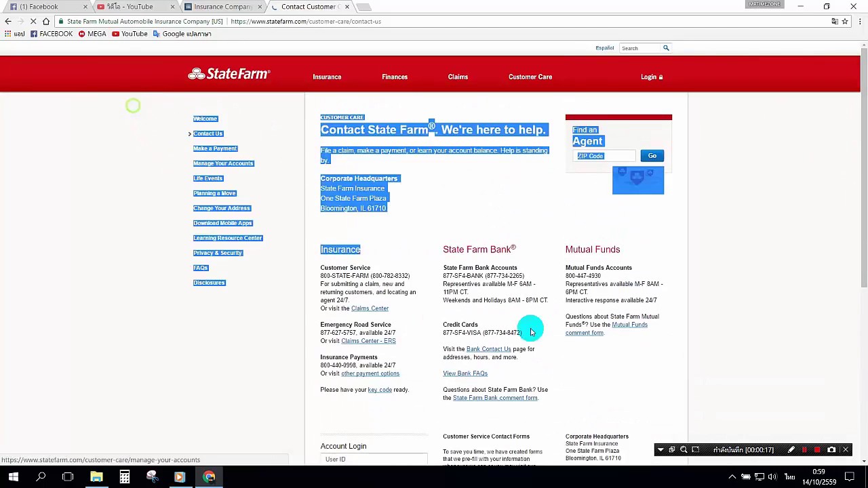Viewport: 868px width, 488px height.
Task: Click the Login link with lock
Action: pos(652,77)
